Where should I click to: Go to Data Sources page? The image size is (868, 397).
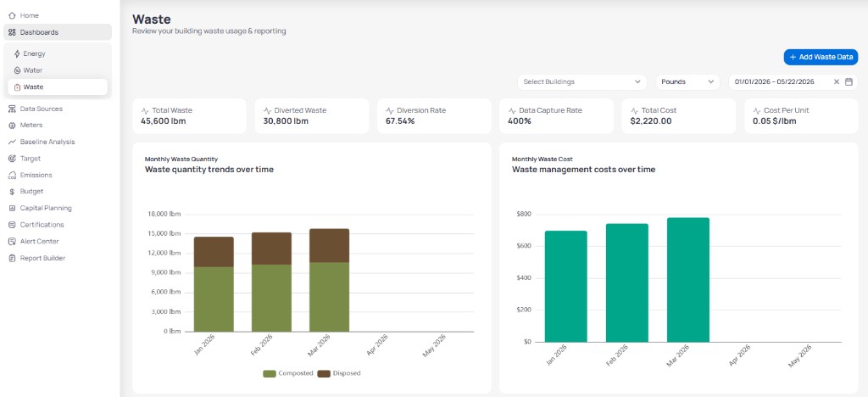point(58,109)
